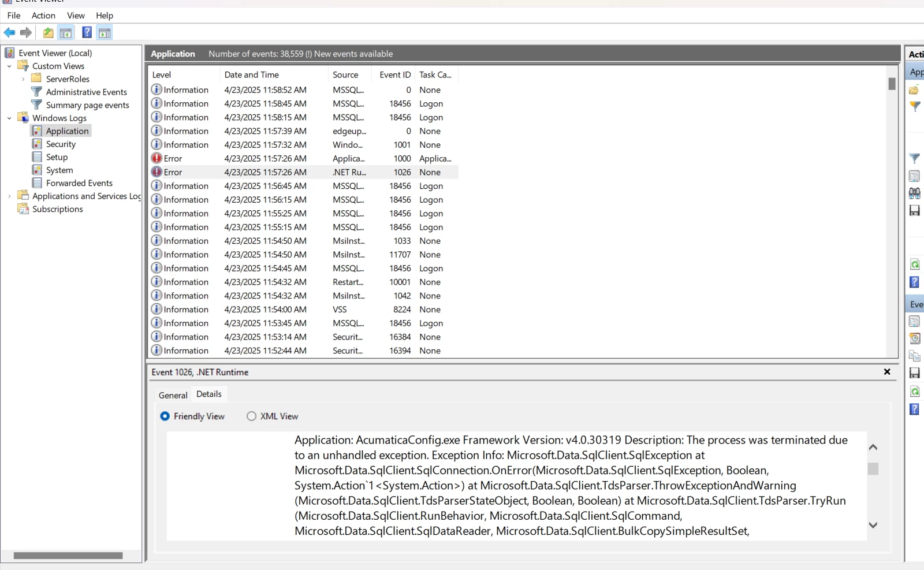Close the Event 1026 preview pane
Image resolution: width=924 pixels, height=570 pixels.
tap(887, 372)
